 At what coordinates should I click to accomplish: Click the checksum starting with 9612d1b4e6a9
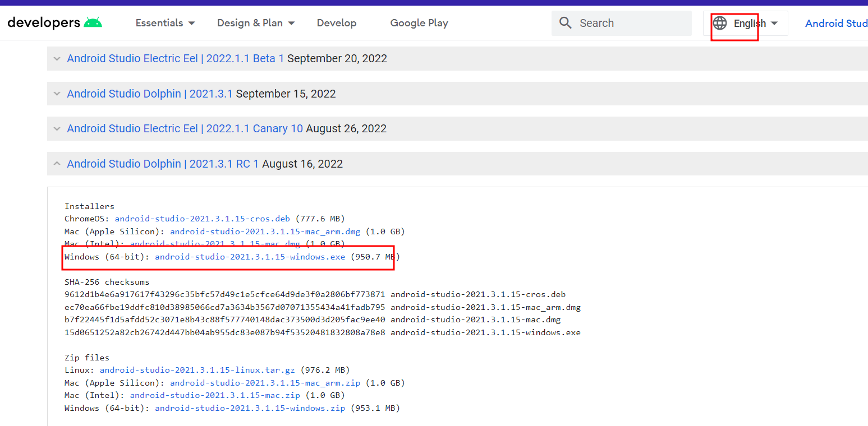point(225,294)
